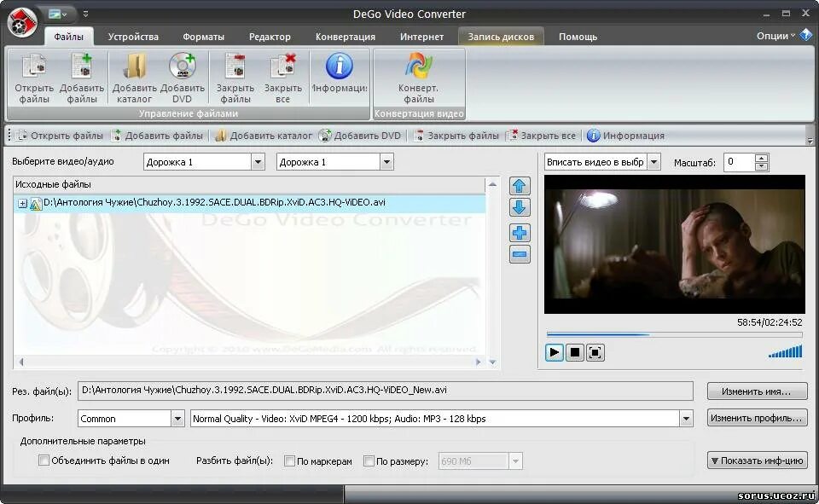The image size is (819, 504).
Task: Click the DeGo film reel application logo
Action: pyautogui.click(x=22, y=21)
